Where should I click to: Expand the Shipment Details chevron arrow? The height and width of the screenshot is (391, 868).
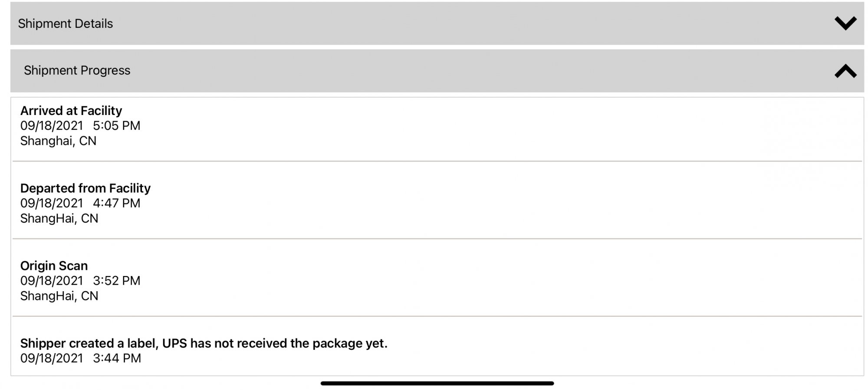(845, 23)
